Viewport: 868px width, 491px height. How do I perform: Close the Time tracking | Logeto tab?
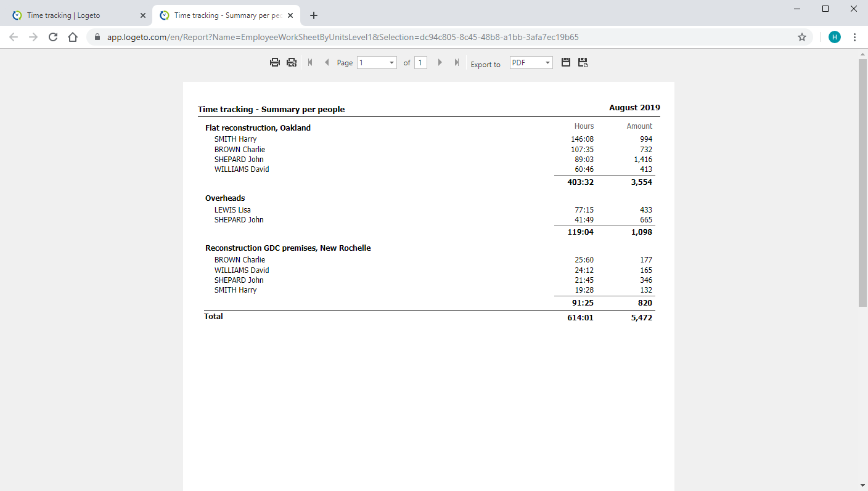point(143,15)
